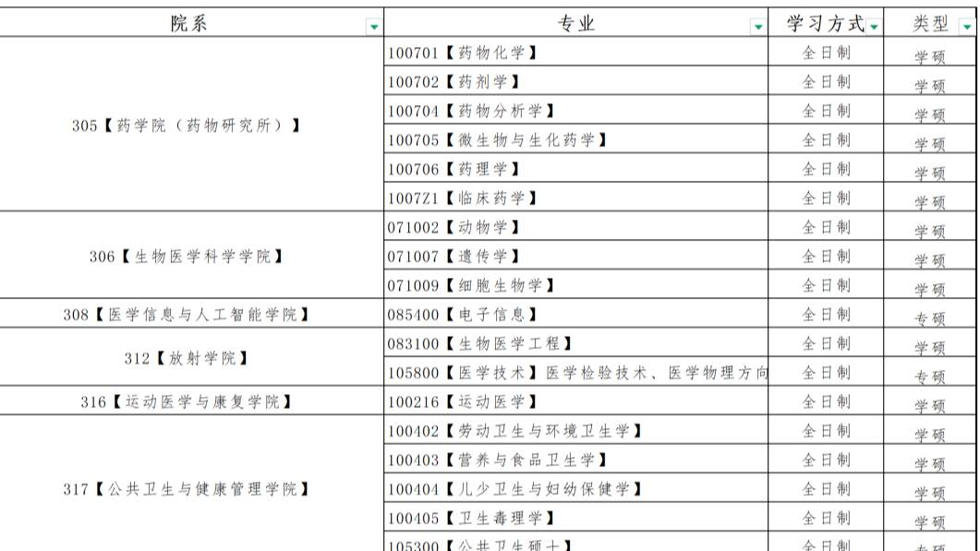980x551 pixels.
Task: Select the 071009【细胞生物学】 cell
Action: (575, 284)
